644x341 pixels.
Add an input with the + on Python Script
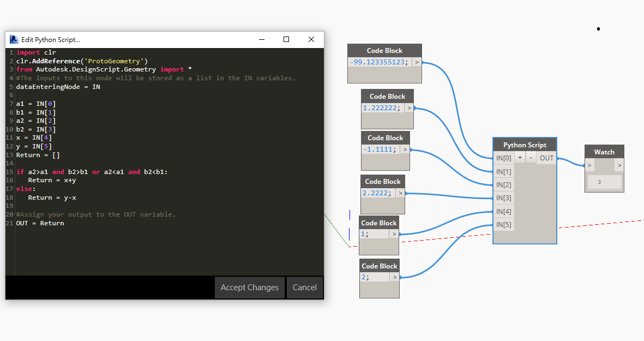pyautogui.click(x=519, y=157)
